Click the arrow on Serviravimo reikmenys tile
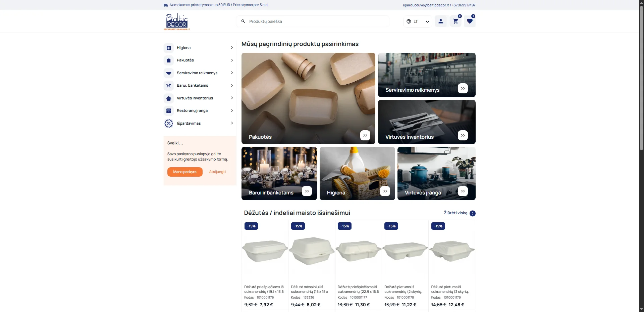The height and width of the screenshot is (312, 644). point(463,88)
